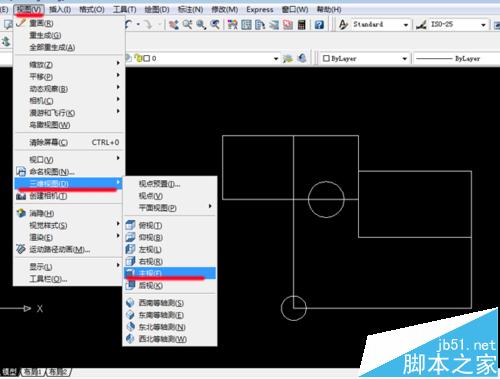This screenshot has height=379, width=500.
Task: Select 重画(R) in the View menu
Action: coord(69,23)
